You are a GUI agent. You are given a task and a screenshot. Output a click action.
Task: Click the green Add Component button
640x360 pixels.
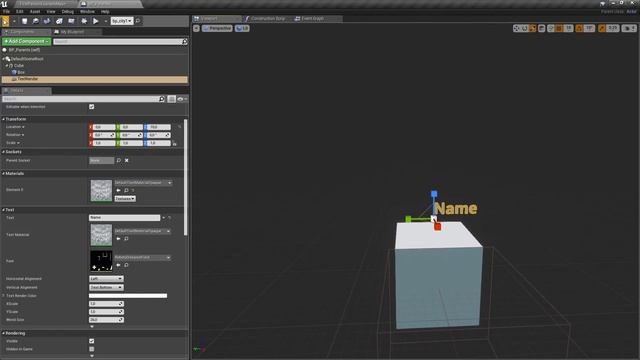click(26, 41)
